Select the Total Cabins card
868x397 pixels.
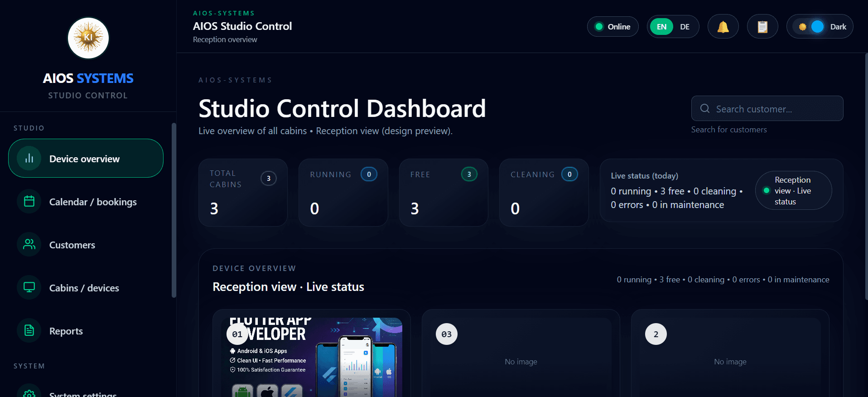pyautogui.click(x=243, y=192)
